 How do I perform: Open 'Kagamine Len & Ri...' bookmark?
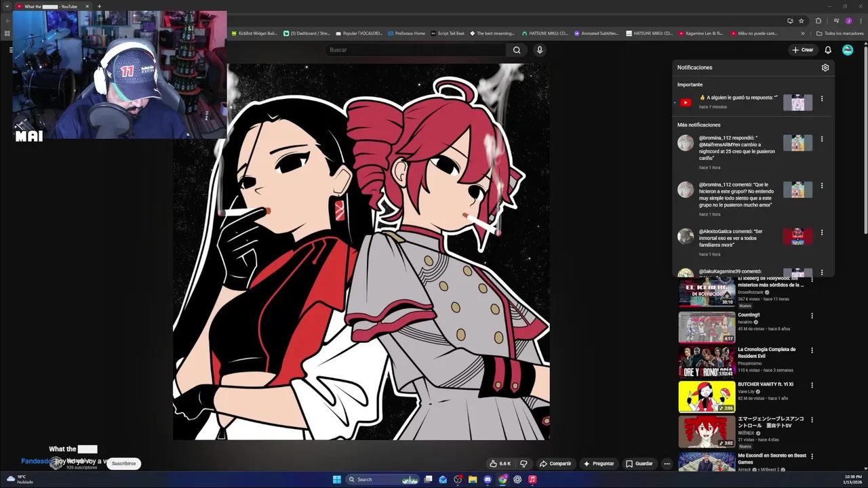coord(701,33)
